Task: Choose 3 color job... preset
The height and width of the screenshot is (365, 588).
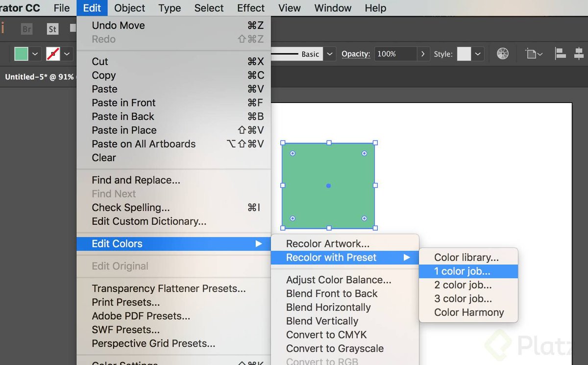Action: tap(468, 299)
